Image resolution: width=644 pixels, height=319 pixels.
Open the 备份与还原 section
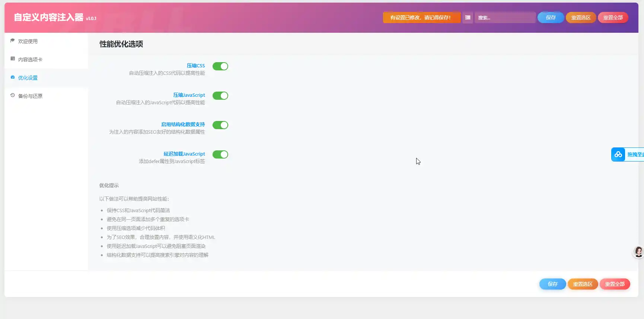point(30,96)
